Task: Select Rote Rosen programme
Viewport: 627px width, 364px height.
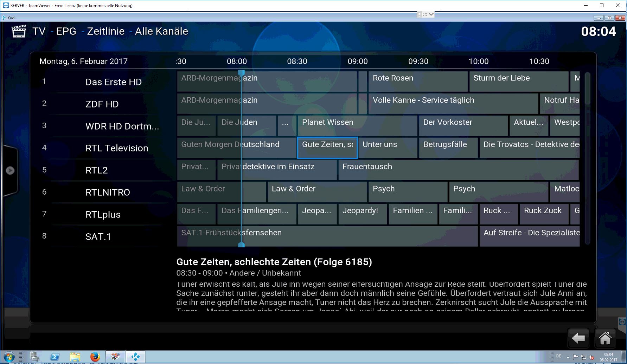Action: coord(418,81)
